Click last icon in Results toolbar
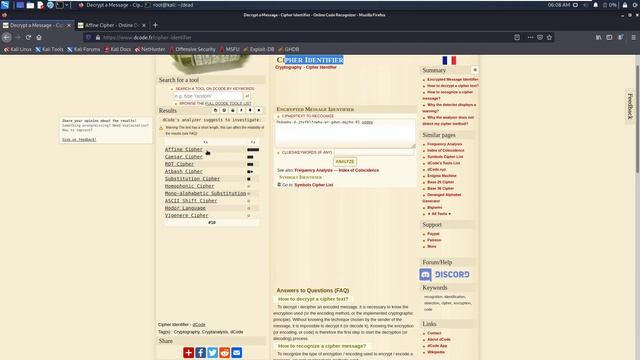The height and width of the screenshot is (360, 640). pyautogui.click(x=259, y=110)
